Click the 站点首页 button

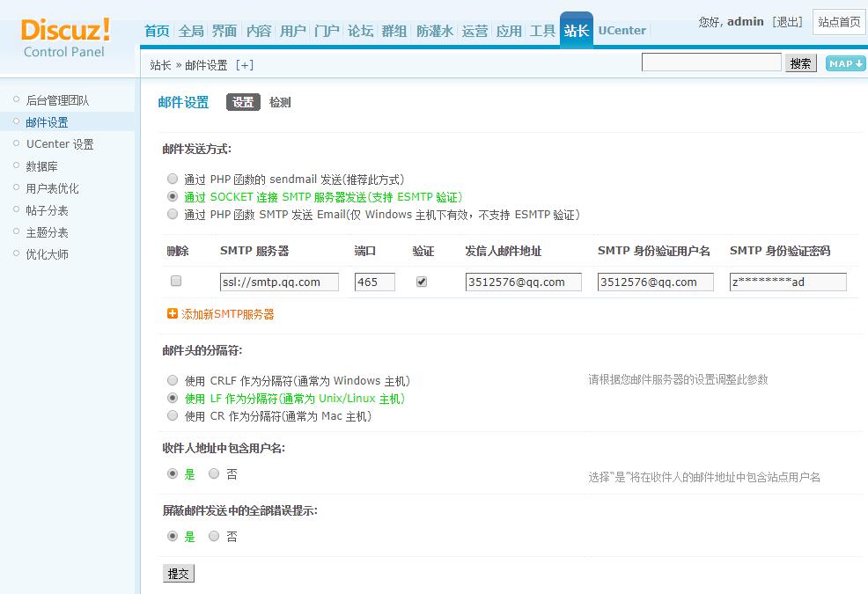click(x=839, y=22)
